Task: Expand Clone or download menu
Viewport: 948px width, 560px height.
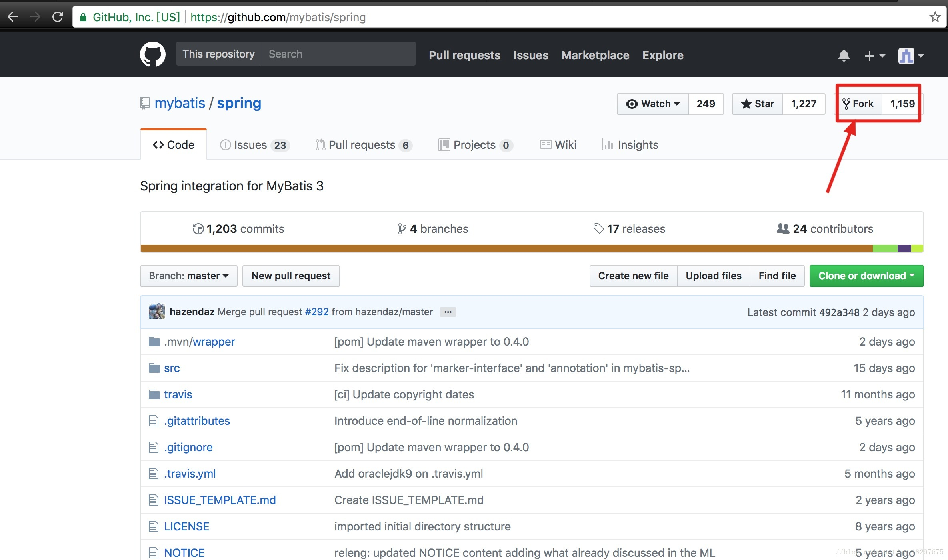Action: pyautogui.click(x=866, y=276)
